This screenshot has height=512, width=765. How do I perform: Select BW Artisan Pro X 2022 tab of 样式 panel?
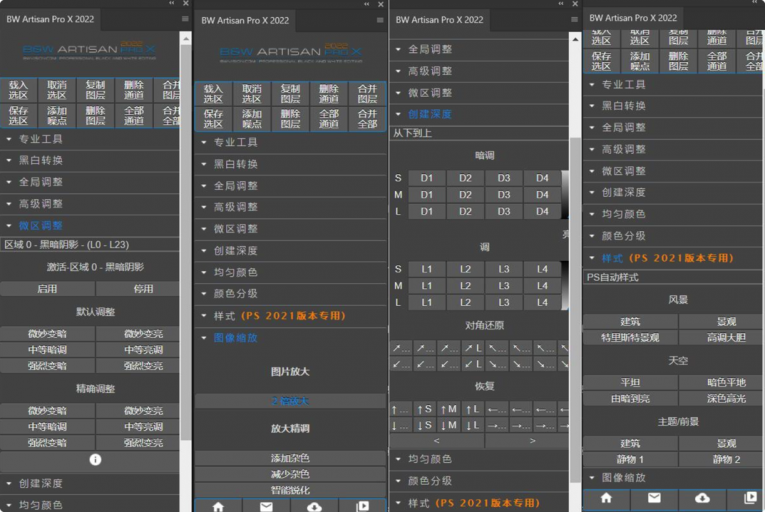pos(633,18)
